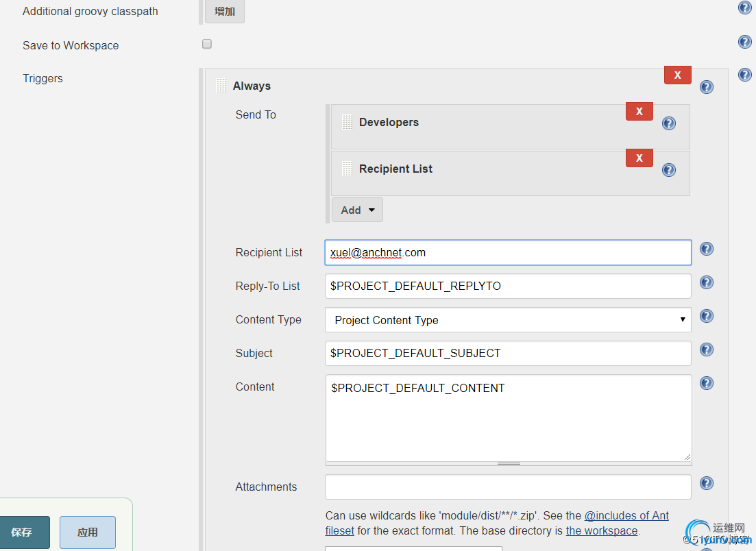Open help icon in Recipient List block

(669, 170)
